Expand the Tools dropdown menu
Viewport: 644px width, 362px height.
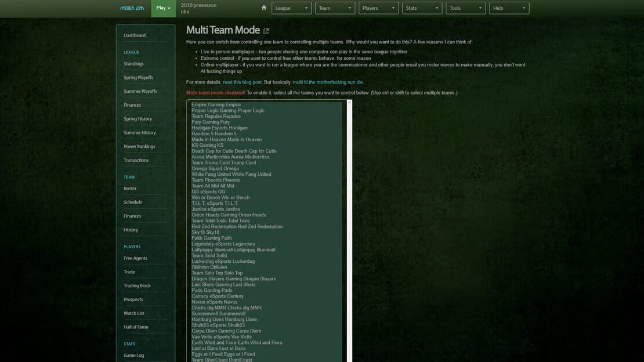tap(465, 8)
